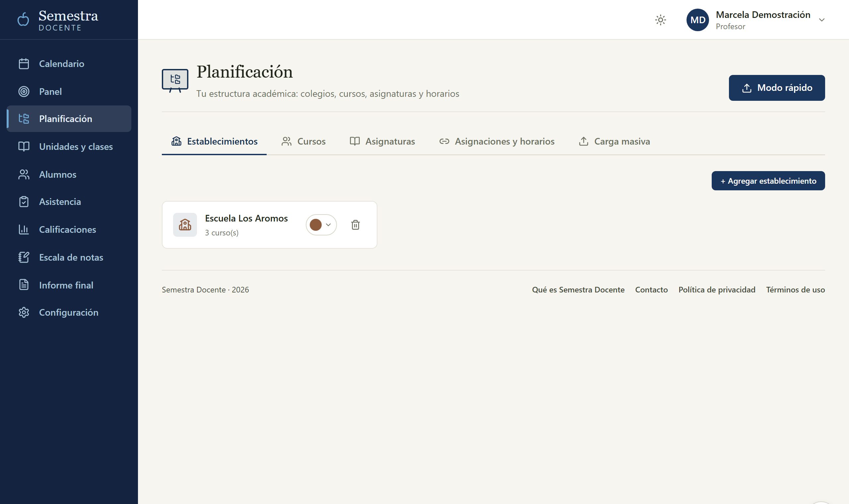Open Escala de notas
This screenshot has width=849, height=504.
69,257
